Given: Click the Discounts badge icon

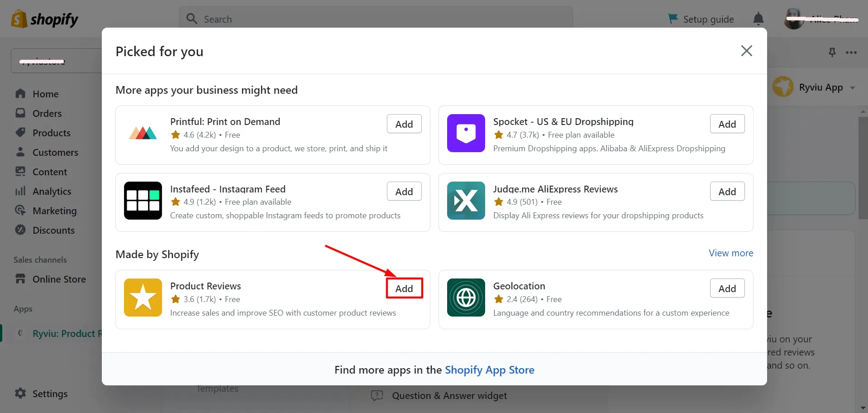Looking at the screenshot, I should 20,230.
